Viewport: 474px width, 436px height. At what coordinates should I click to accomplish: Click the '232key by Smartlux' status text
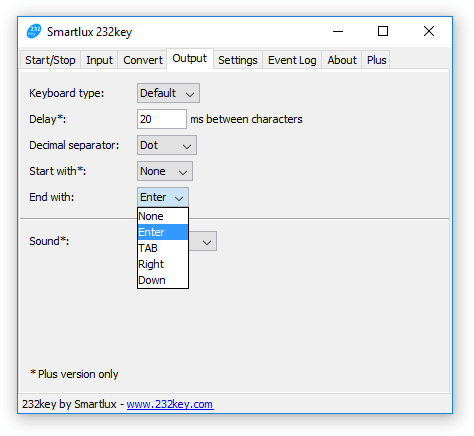coord(69,404)
